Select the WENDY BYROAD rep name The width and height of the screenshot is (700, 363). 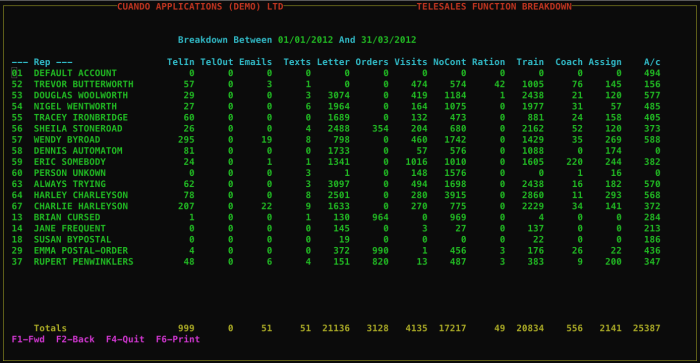click(67, 140)
